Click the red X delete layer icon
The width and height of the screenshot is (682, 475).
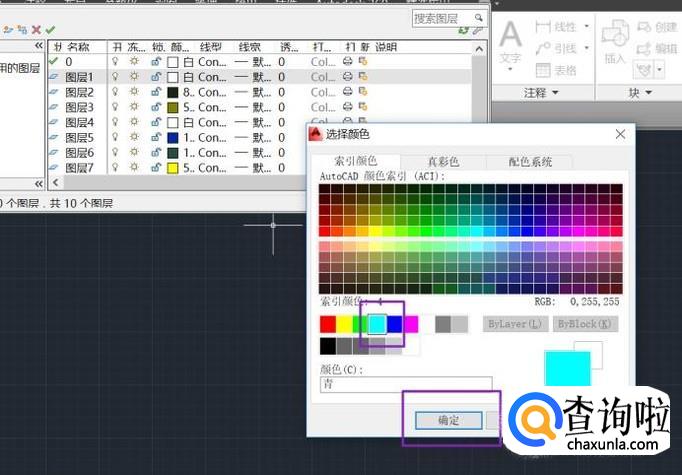[36, 30]
